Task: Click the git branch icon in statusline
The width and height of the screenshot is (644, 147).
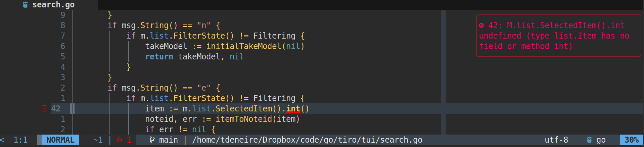Action: point(152,140)
